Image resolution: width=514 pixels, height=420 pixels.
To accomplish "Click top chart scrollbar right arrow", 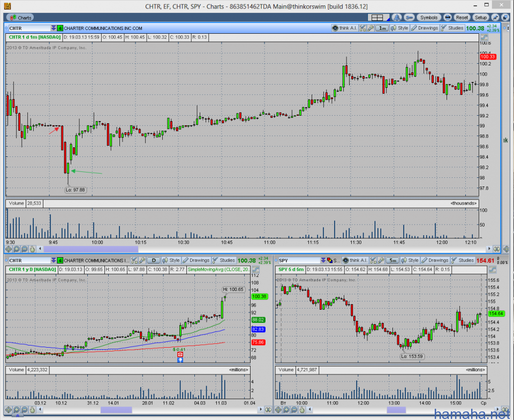I will point(489,249).
